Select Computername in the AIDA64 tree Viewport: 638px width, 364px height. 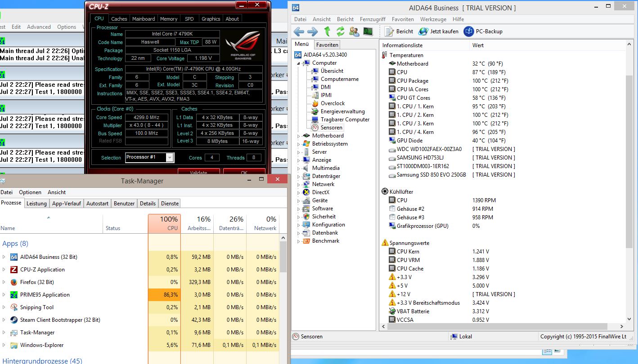tap(340, 79)
